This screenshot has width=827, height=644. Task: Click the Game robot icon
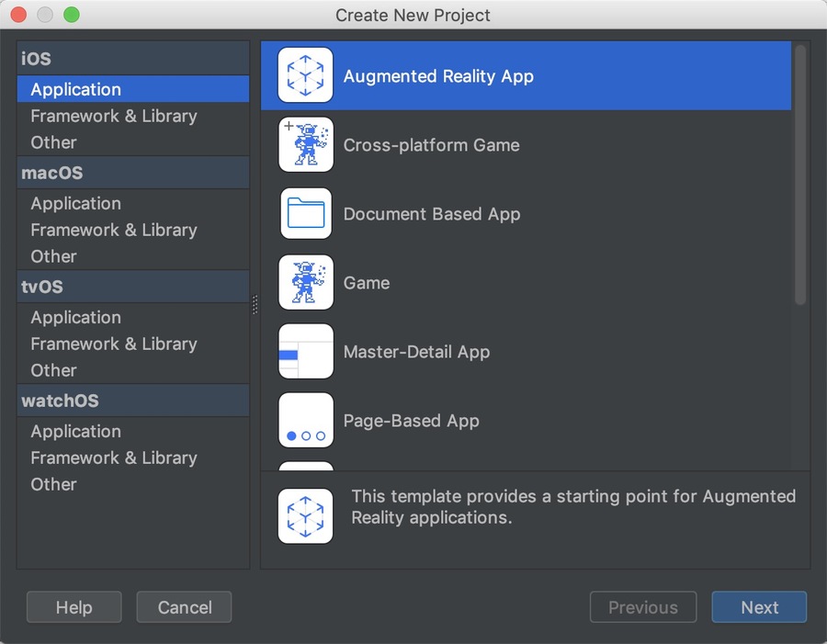point(305,282)
